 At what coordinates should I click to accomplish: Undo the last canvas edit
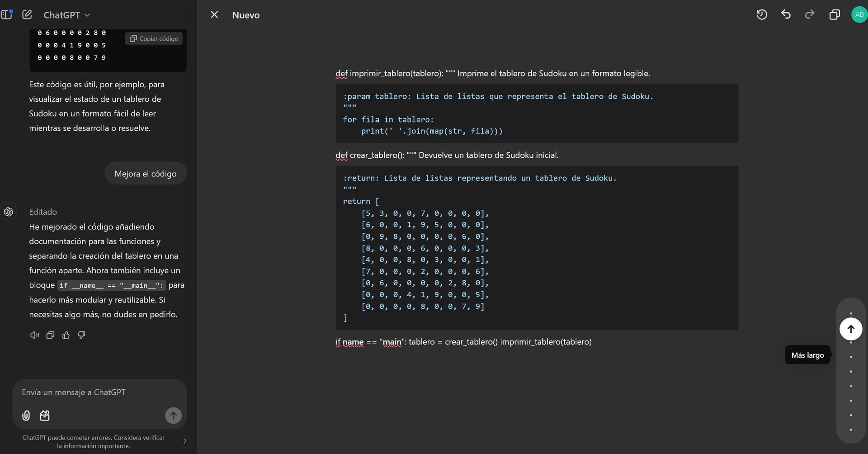tap(786, 14)
